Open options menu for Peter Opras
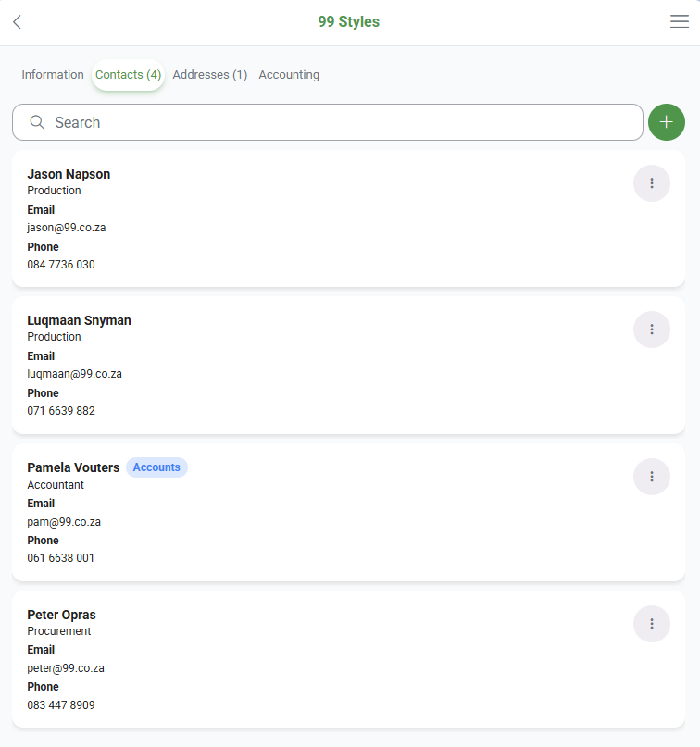This screenshot has height=747, width=700. [652, 624]
